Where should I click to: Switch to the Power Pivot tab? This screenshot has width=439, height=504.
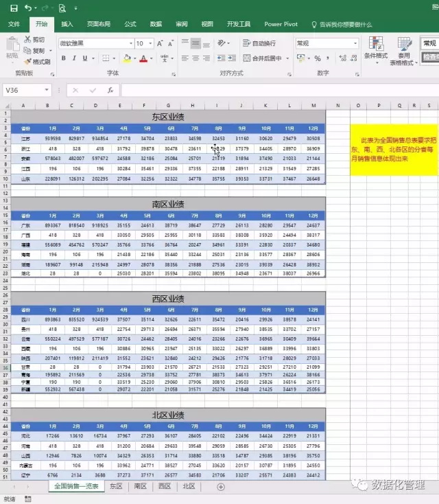(281, 24)
